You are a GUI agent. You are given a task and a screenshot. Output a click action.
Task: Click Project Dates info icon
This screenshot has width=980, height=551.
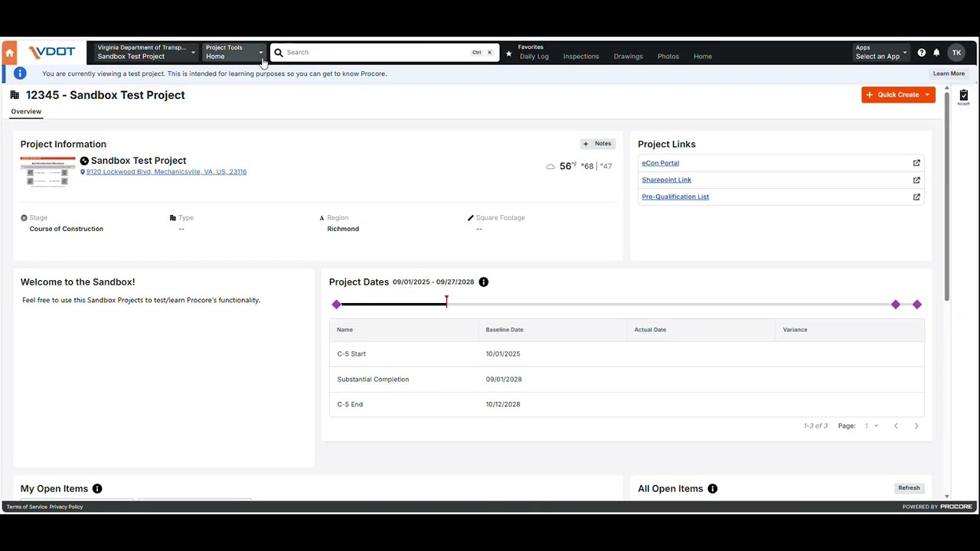(483, 282)
